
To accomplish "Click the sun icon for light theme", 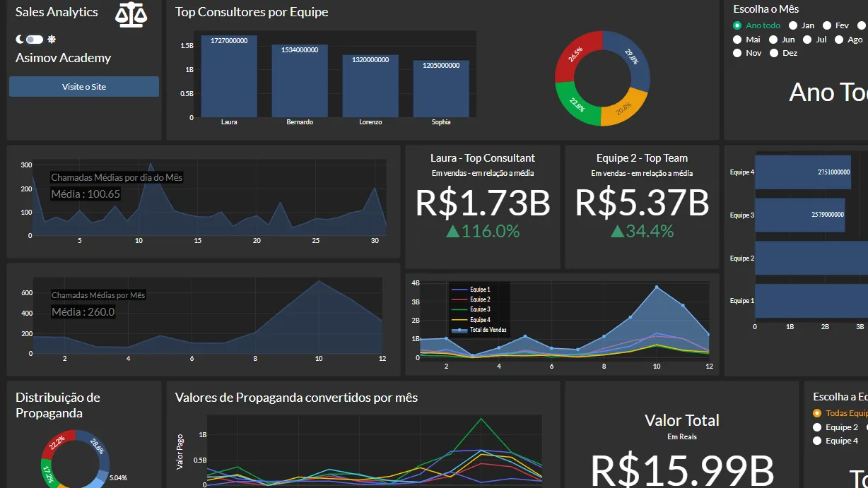I will (x=51, y=39).
